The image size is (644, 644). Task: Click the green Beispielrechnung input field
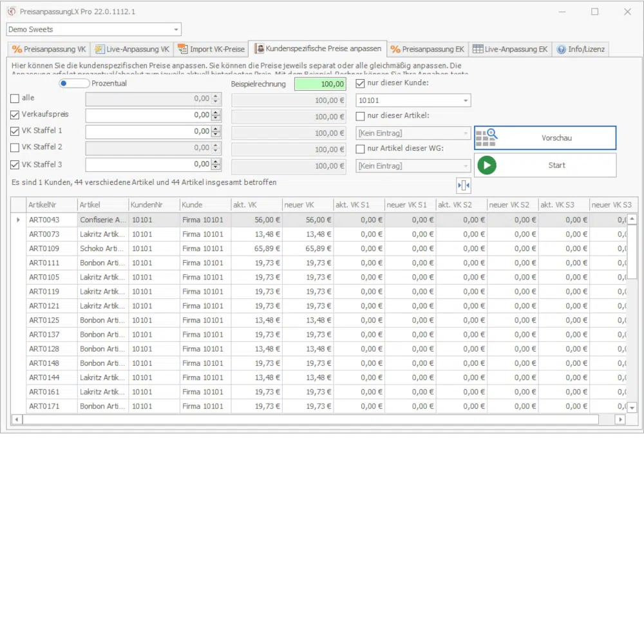[x=320, y=84]
